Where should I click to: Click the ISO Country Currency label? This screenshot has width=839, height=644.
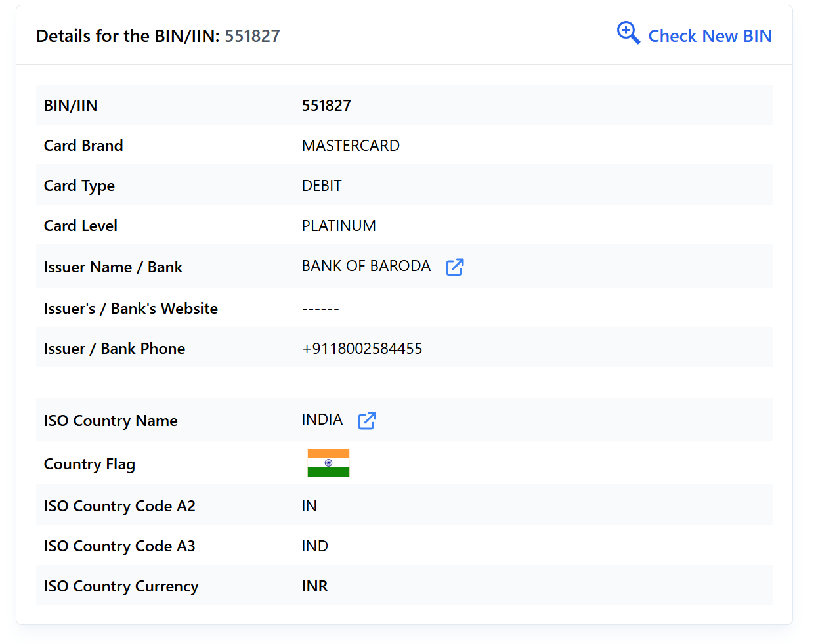pyautogui.click(x=121, y=586)
